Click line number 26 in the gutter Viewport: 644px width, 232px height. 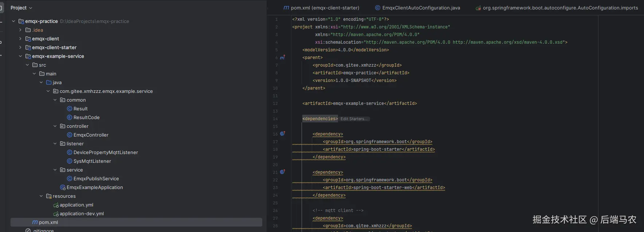click(275, 211)
